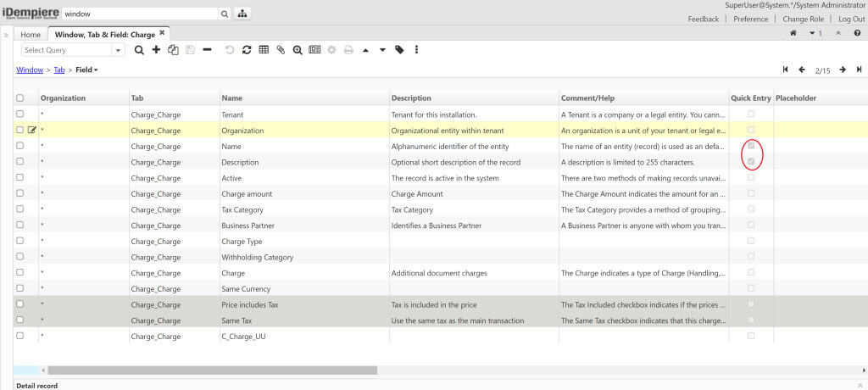Screen dimensions: 868x390
Task: Click the New Record plus icon
Action: [x=156, y=50]
